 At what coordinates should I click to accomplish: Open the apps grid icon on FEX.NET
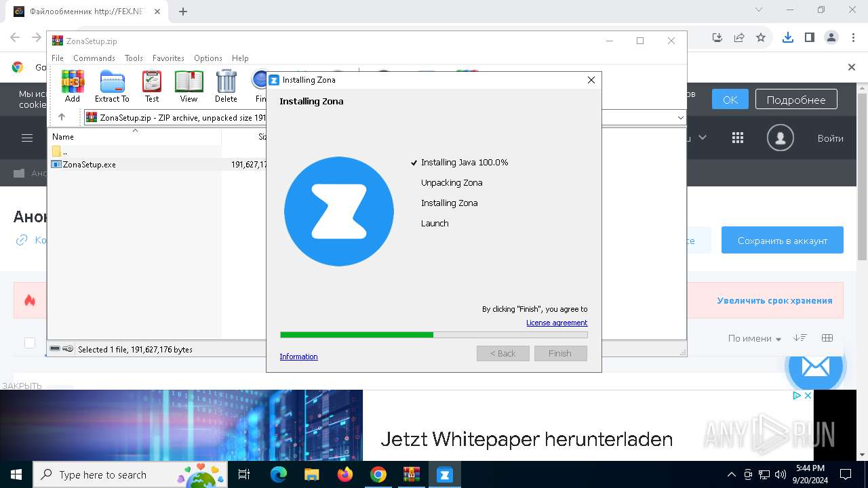[x=738, y=138]
